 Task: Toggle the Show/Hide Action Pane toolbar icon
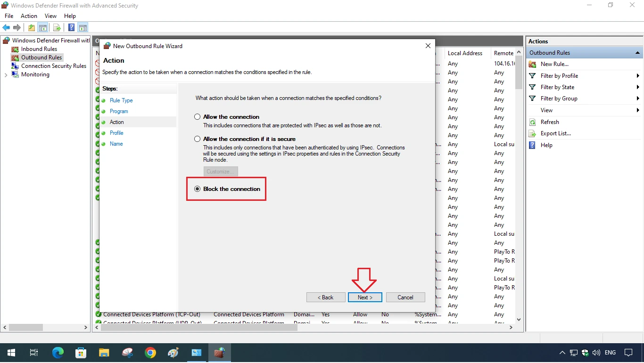83,28
